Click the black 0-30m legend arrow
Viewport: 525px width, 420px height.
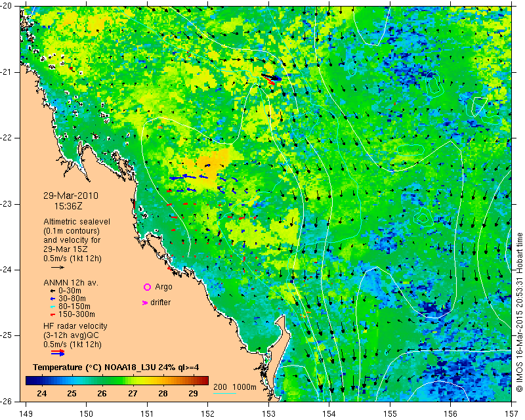(x=52, y=291)
